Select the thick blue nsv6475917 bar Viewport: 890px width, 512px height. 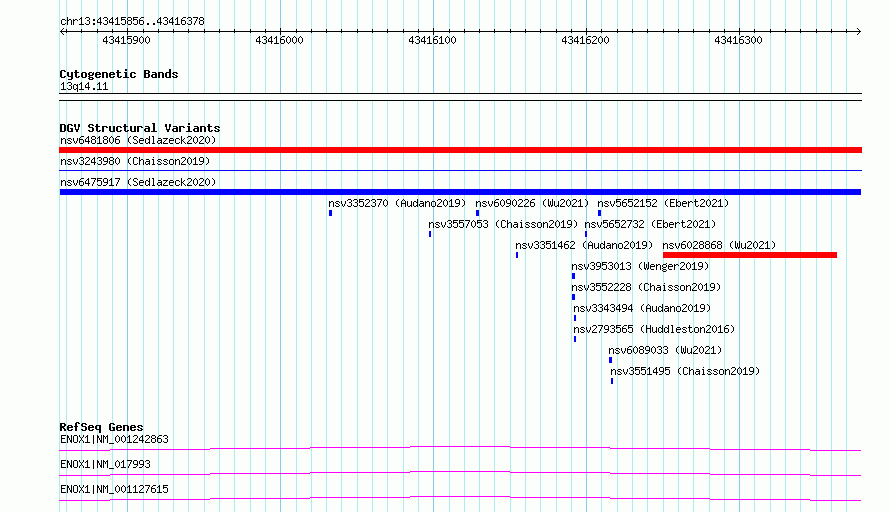[460, 192]
